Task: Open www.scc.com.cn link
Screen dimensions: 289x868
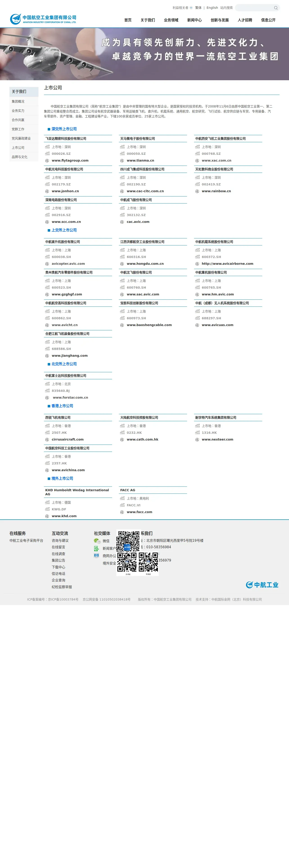Action: pyautogui.click(x=66, y=222)
